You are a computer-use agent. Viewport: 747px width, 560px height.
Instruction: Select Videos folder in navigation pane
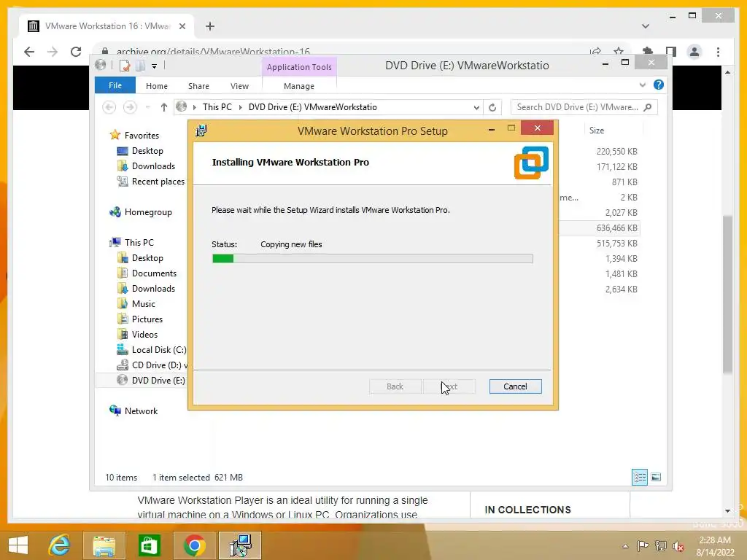click(144, 334)
